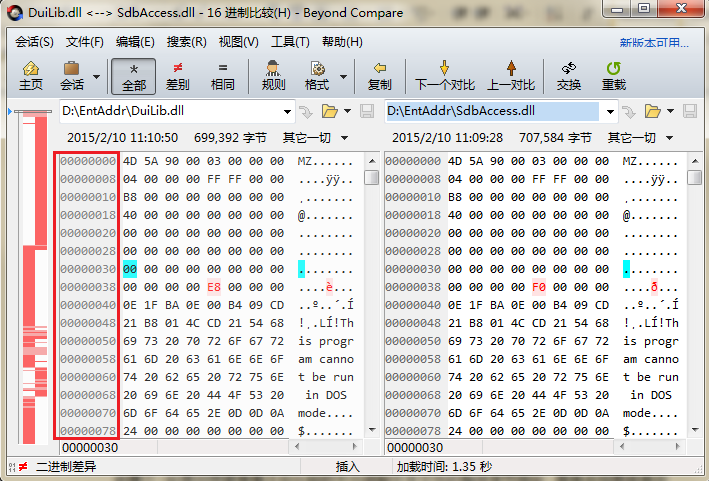Click the 新版本可用 (new version available) link
The image size is (709, 481).
(654, 43)
